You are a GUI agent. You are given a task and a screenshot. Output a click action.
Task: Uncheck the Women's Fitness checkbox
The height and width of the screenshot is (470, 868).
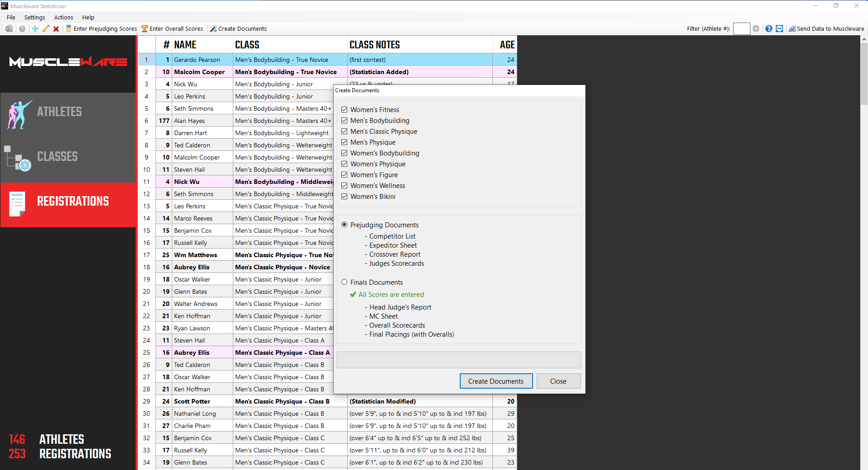click(x=344, y=110)
